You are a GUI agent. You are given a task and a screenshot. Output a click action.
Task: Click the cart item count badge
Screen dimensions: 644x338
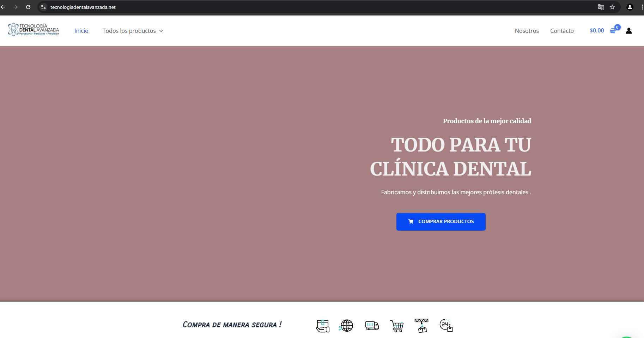(617, 27)
